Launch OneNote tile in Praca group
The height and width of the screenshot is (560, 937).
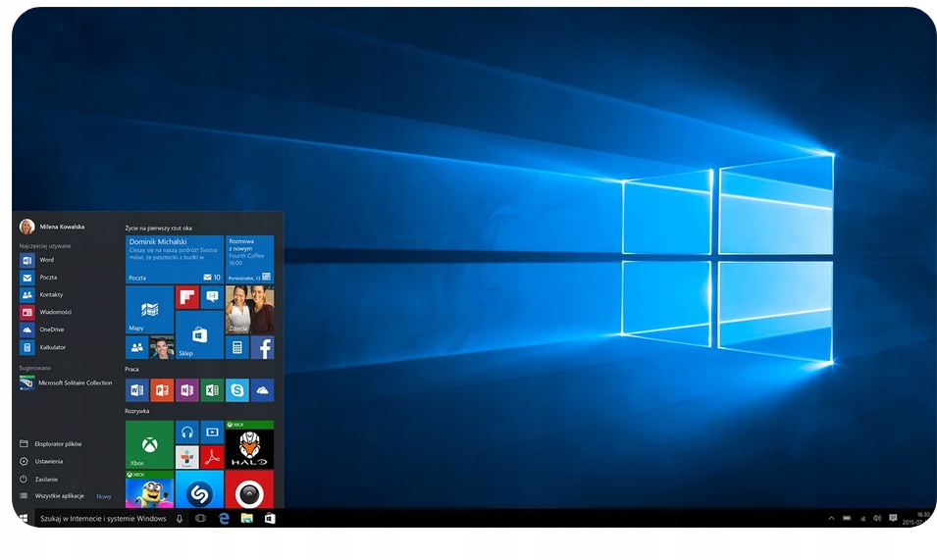coord(187,390)
